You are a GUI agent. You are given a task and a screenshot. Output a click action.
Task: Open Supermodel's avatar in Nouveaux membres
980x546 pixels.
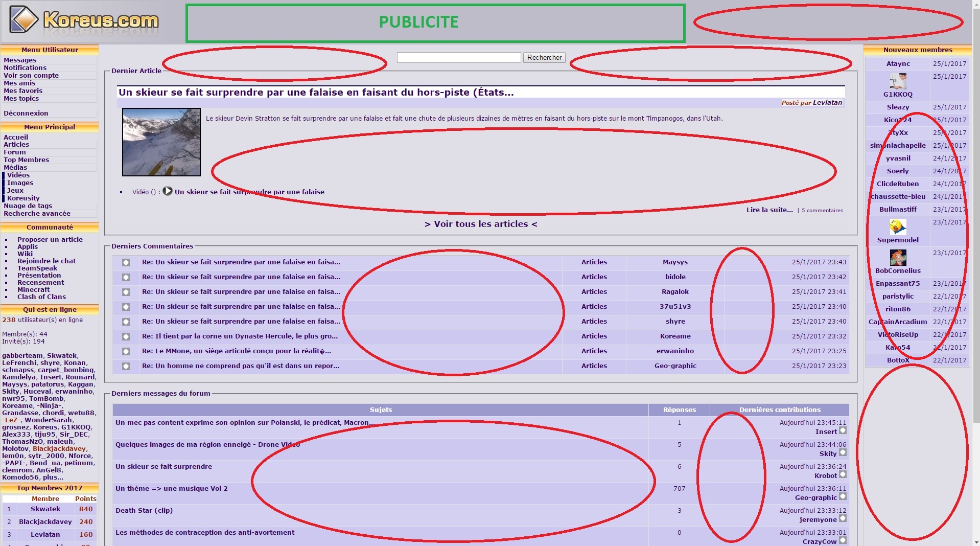(x=897, y=226)
